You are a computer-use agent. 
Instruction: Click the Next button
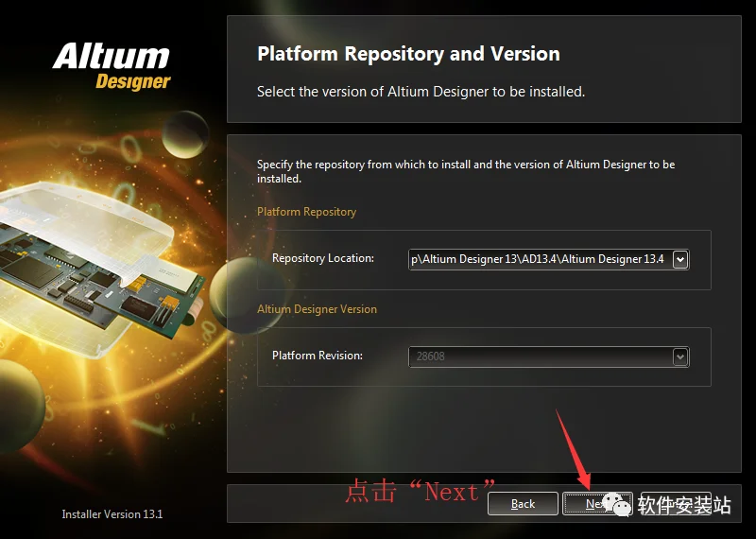(597, 504)
